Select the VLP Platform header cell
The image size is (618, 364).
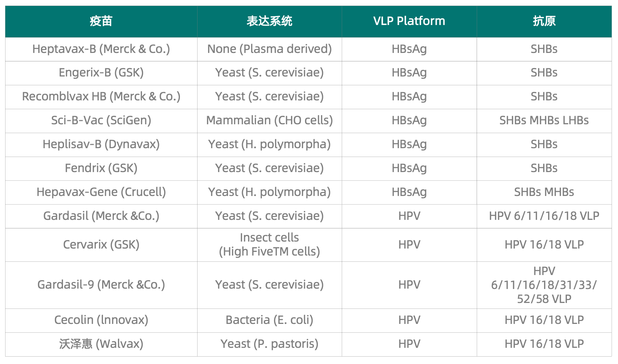pyautogui.click(x=409, y=21)
